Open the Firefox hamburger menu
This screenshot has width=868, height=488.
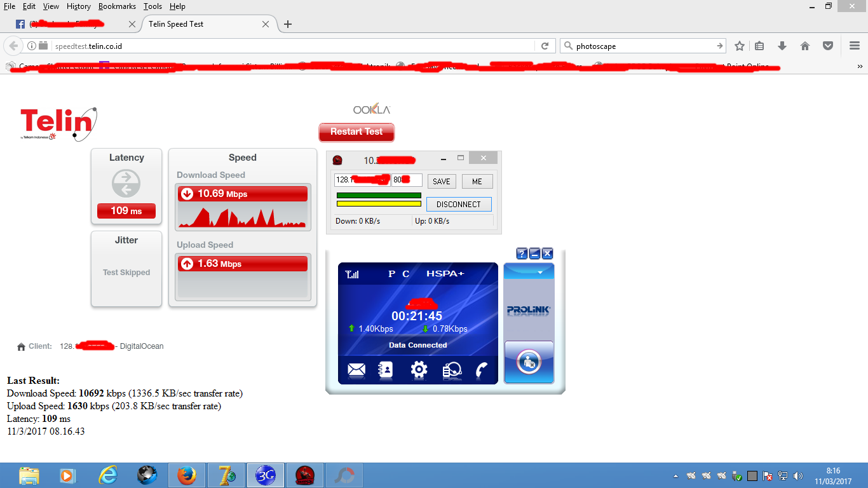click(x=855, y=46)
